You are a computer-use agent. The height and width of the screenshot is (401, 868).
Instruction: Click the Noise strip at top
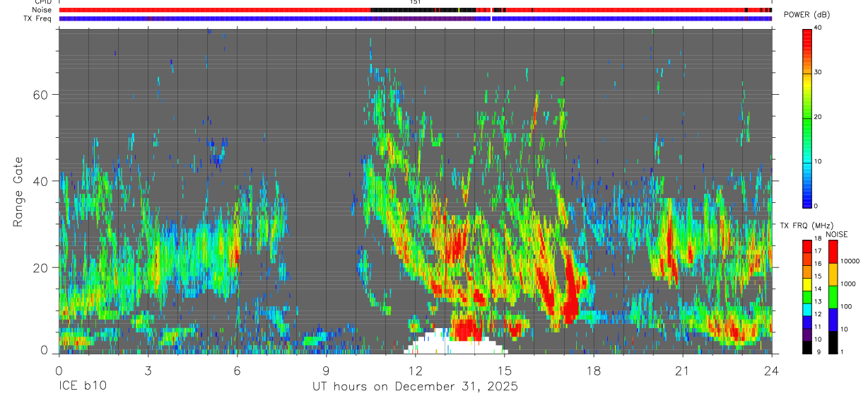click(x=415, y=10)
